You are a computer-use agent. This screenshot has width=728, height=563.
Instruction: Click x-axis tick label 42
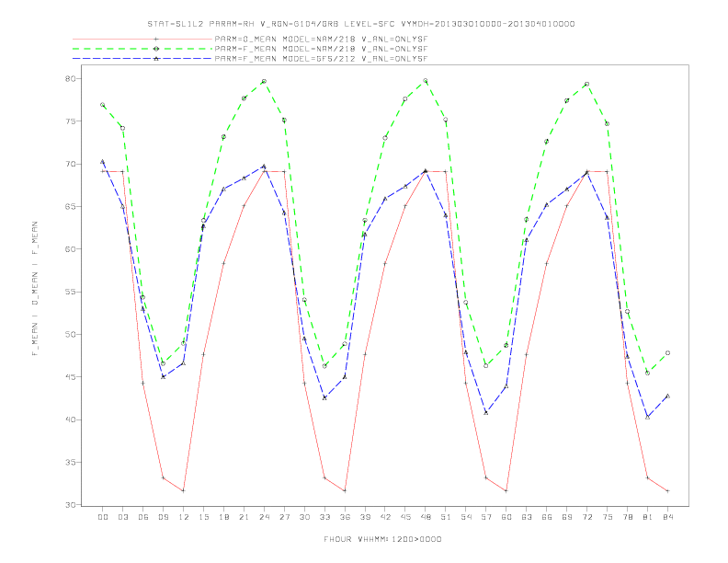tap(385, 517)
